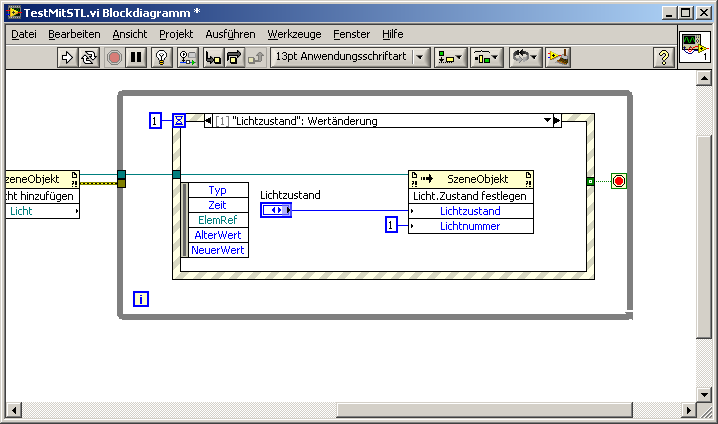
Task: Click the Lichtzustand control terminal
Action: tap(276, 210)
